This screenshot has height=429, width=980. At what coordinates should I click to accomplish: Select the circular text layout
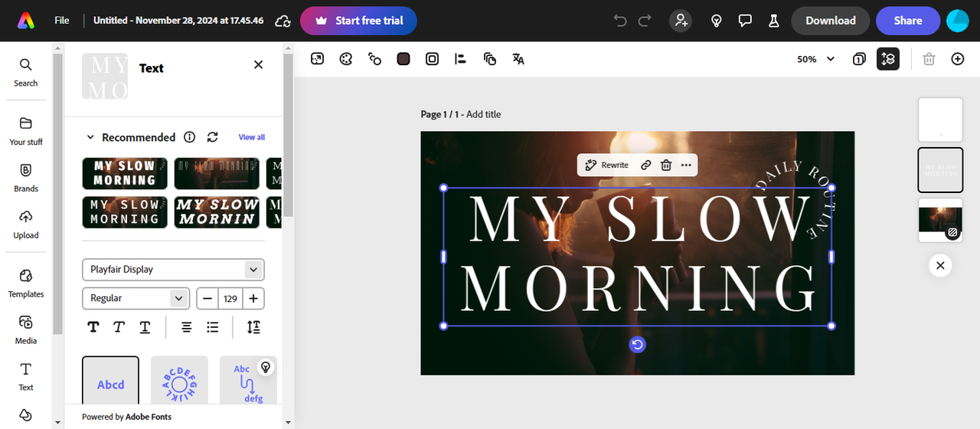179,381
